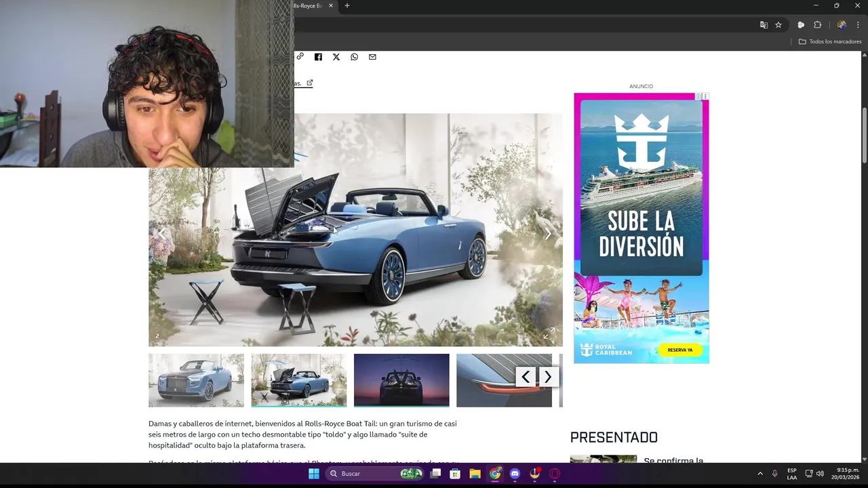Screen dimensions: 868x488
Task: Open File Explorer from the taskbar
Action: point(475,474)
